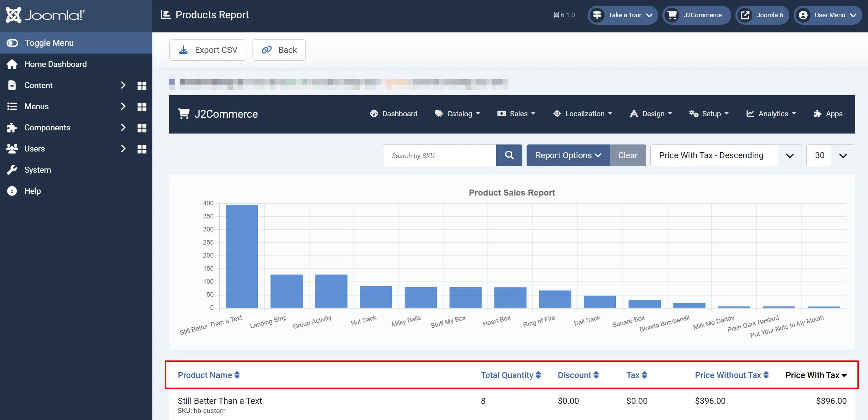Click Home Dashboard house icon
This screenshot has height=420, width=868.
click(x=12, y=64)
